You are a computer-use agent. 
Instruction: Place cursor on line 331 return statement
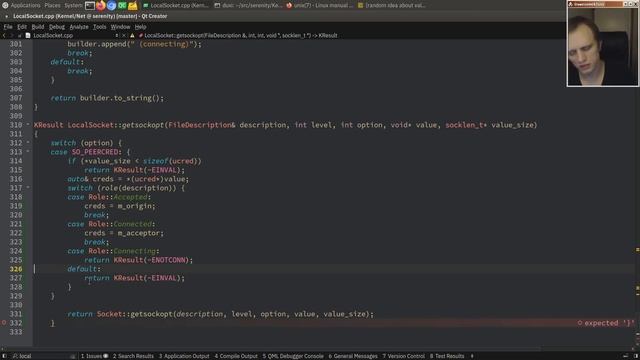220,314
